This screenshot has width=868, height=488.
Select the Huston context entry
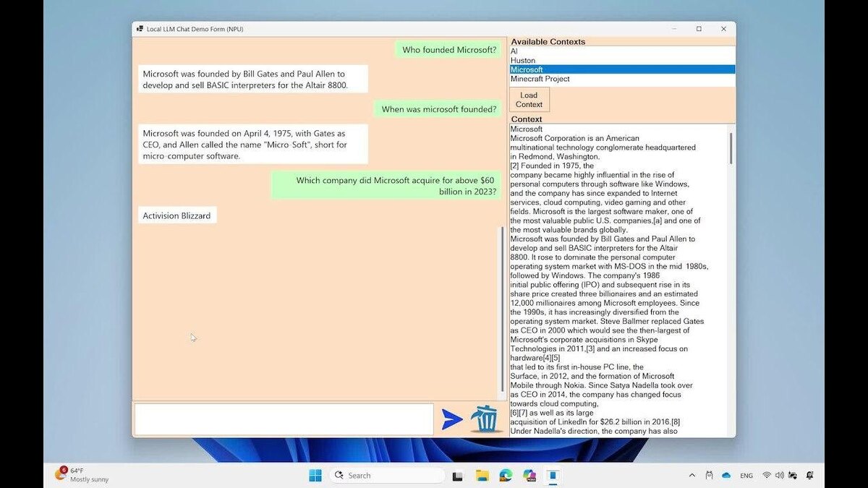point(622,61)
